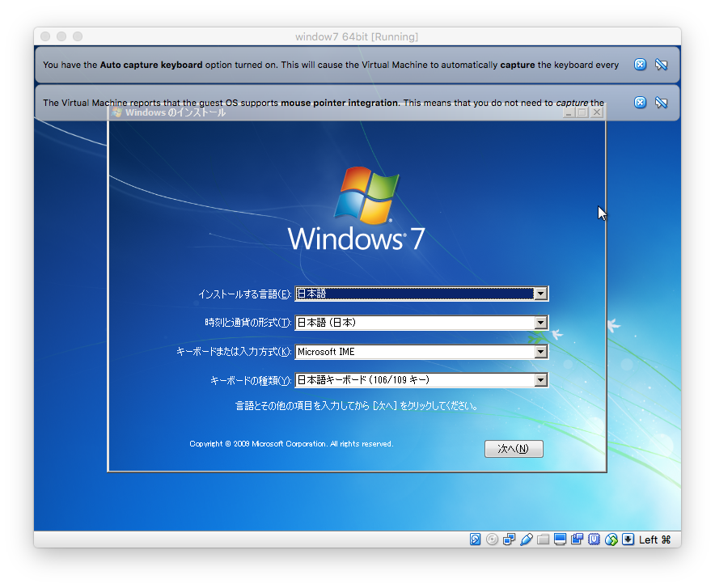Screen dimensions: 715x588
Task: Dismiss the Auto capture keyboard notification
Action: click(x=641, y=64)
